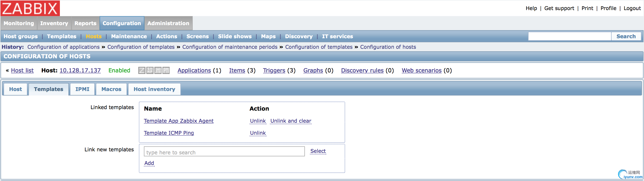Open the Inventory menu
644x181 pixels.
[54, 23]
